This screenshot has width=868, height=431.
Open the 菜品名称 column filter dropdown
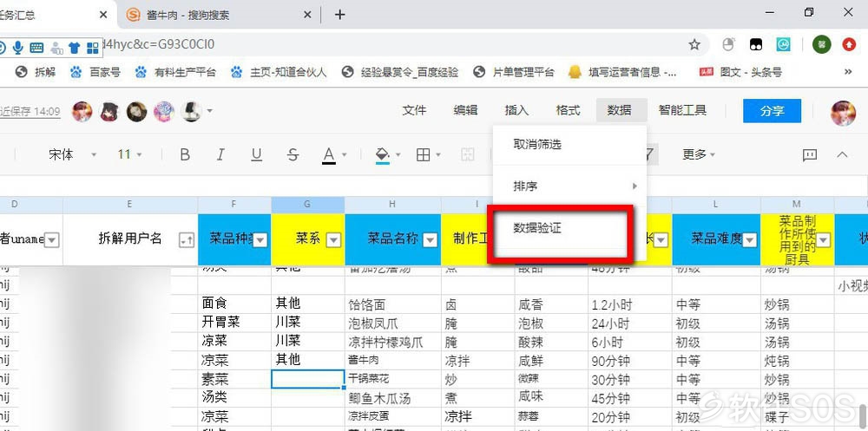431,239
